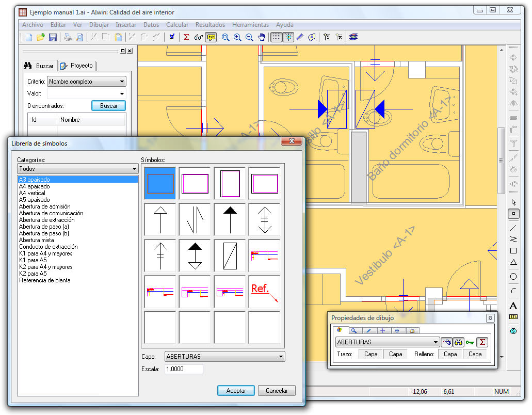Screen dimensions: 532x415
Task: Click the New document icon in toolbar
Action: pyautogui.click(x=29, y=37)
